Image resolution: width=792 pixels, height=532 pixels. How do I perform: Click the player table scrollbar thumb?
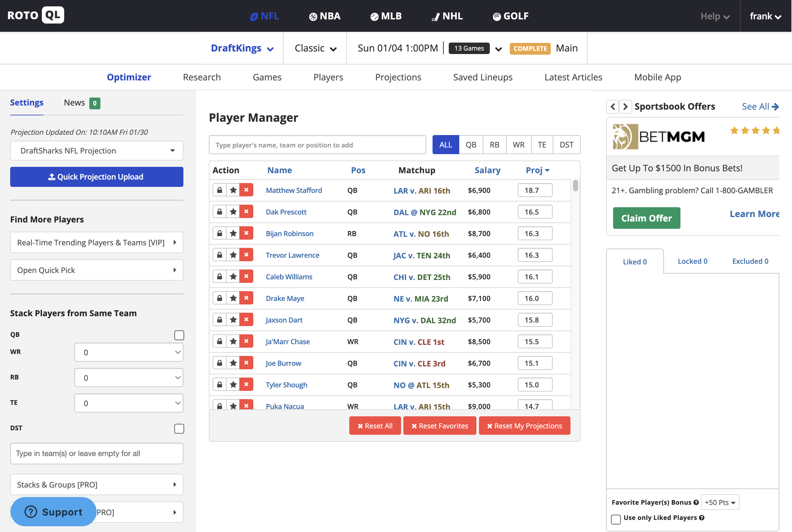click(x=576, y=186)
